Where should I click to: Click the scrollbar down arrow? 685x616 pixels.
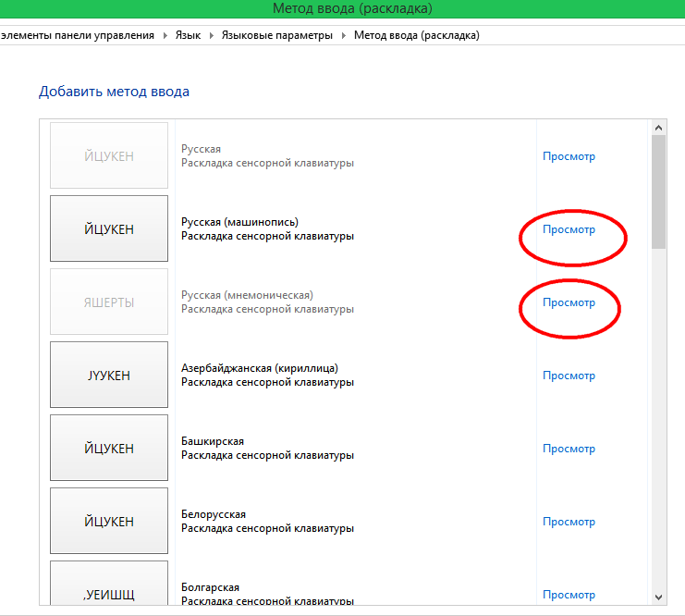tap(658, 597)
